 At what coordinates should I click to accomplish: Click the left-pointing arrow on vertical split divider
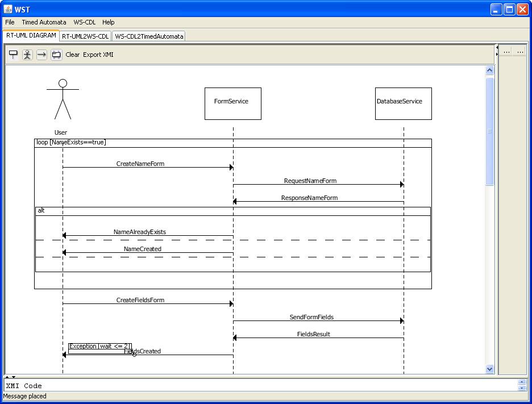tap(497, 48)
